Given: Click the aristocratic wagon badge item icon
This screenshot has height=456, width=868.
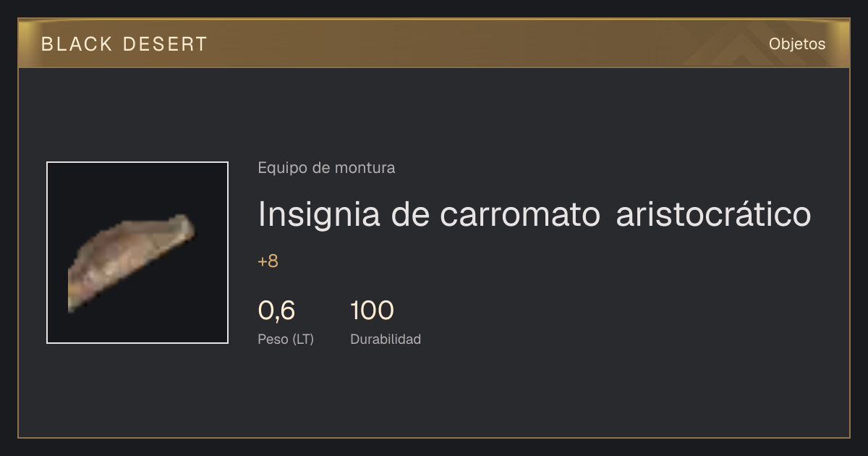Looking at the screenshot, I should (x=131, y=263).
